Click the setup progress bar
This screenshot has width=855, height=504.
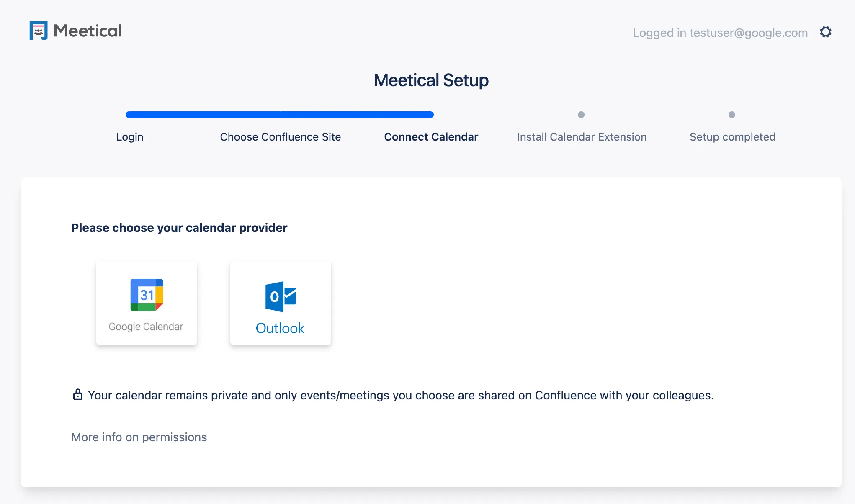[279, 114]
